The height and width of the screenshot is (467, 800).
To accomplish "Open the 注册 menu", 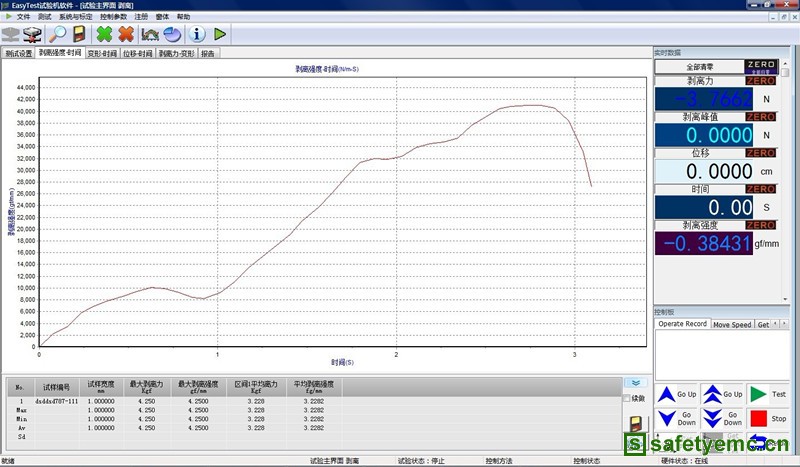I will [x=141, y=17].
